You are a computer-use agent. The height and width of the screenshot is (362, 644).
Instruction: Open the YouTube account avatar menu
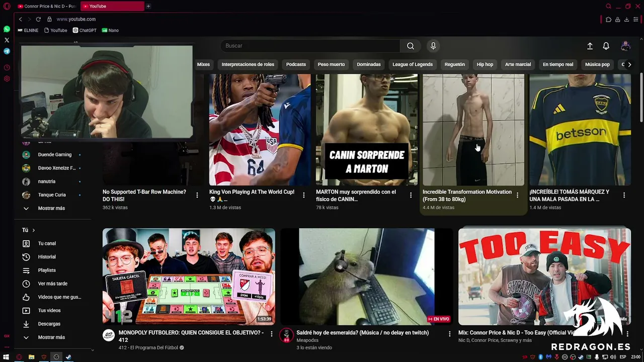[625, 46]
